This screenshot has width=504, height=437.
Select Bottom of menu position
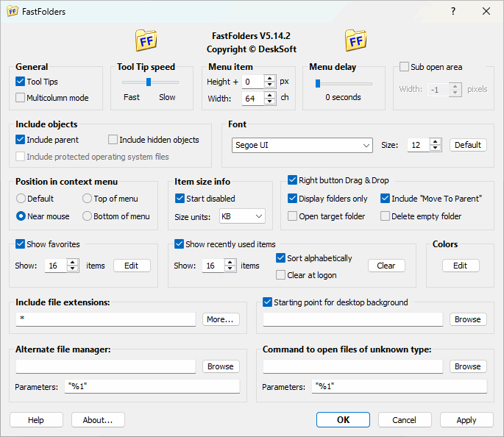[87, 216]
